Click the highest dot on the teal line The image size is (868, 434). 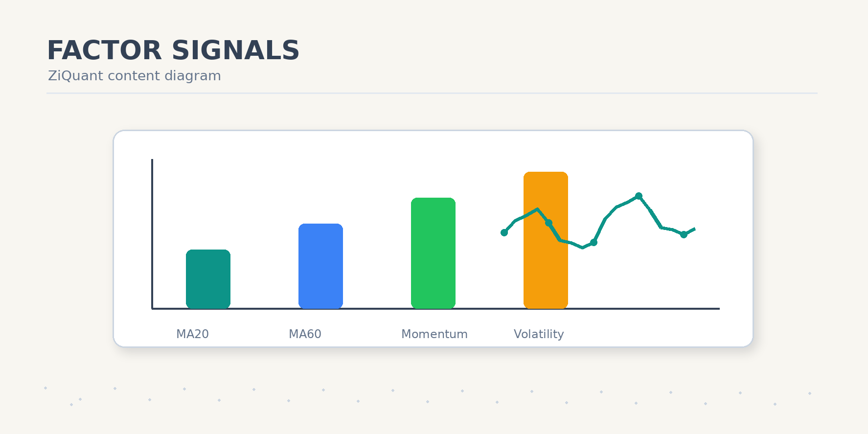(639, 196)
